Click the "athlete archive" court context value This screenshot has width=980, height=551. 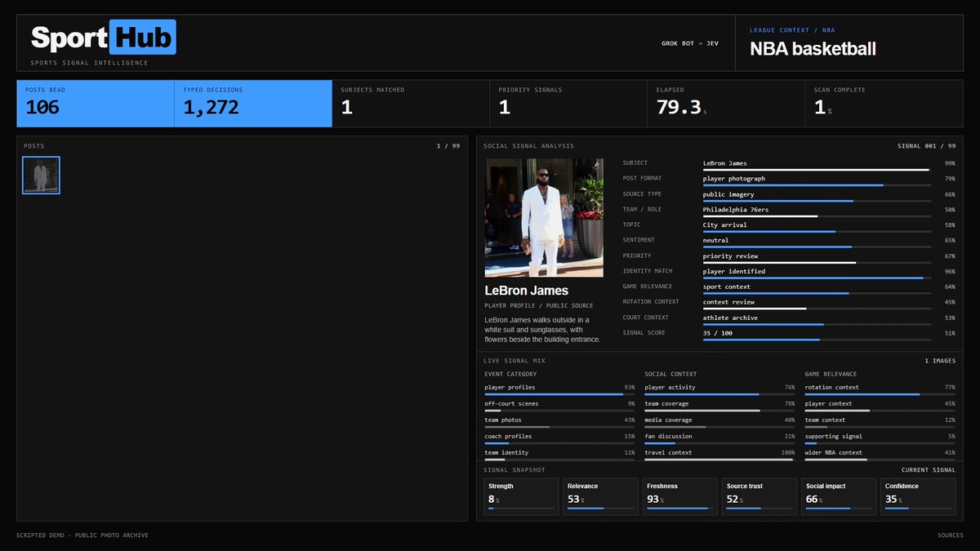pos(730,318)
